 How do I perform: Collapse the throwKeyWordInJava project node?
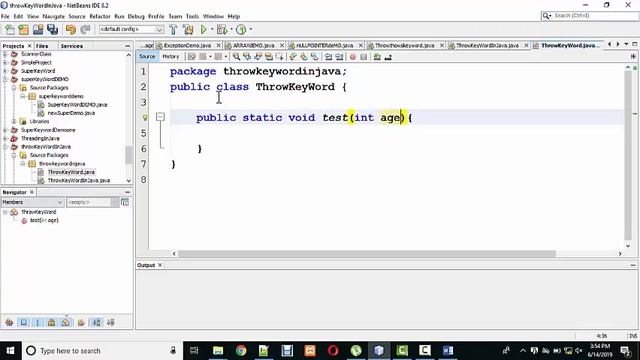(5, 147)
